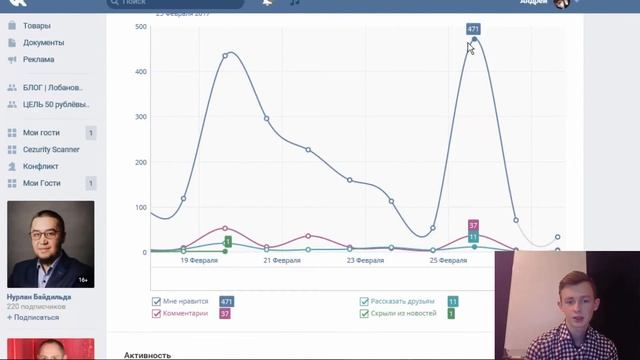Open the Мои гости app
The width and height of the screenshot is (640, 360).
point(41,133)
